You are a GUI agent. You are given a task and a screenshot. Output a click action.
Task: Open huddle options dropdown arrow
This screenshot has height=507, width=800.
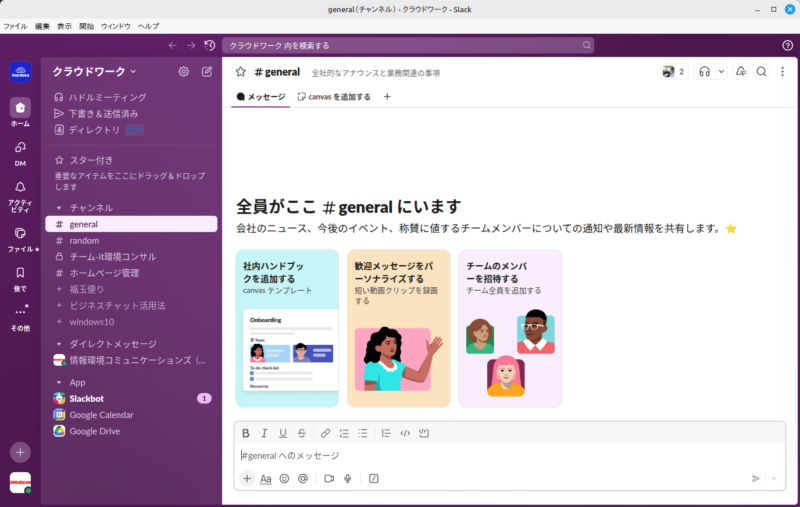click(721, 72)
